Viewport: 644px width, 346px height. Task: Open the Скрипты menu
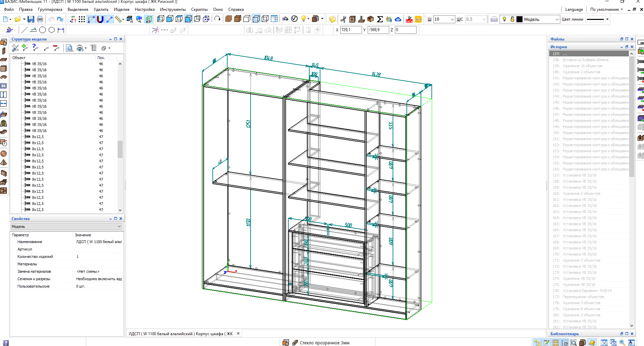pos(199,9)
